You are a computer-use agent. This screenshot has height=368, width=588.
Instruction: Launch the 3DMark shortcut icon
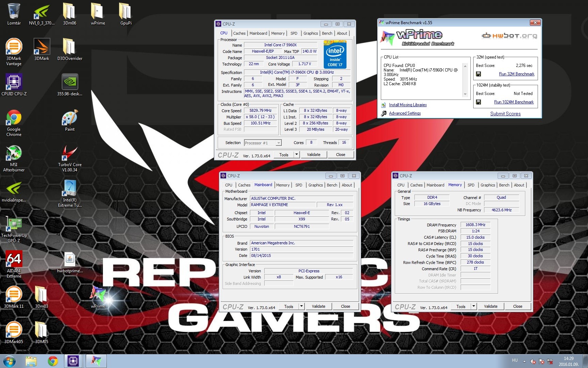click(42, 49)
